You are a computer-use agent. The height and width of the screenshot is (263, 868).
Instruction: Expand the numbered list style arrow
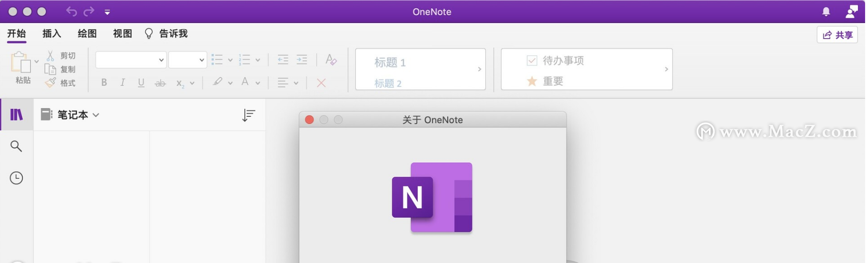pyautogui.click(x=258, y=60)
